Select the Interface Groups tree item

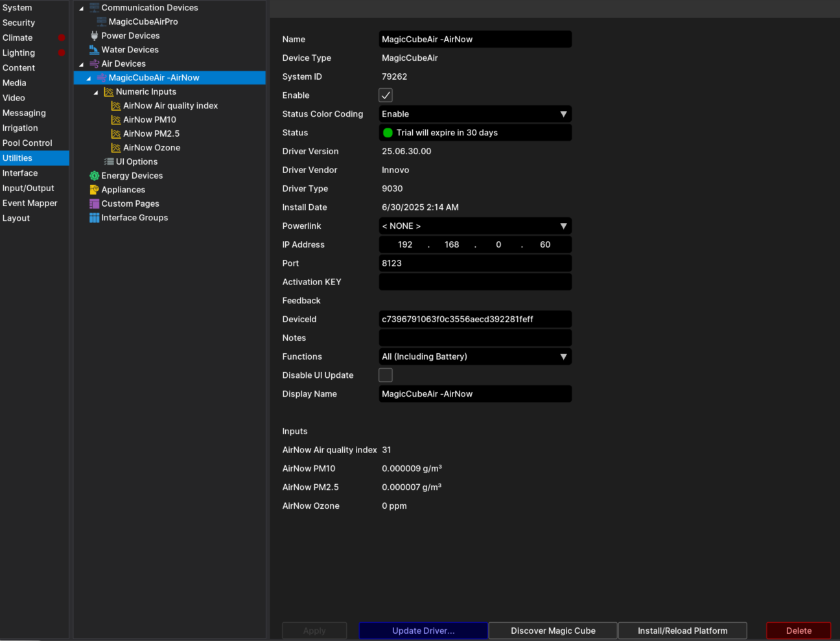(x=134, y=218)
